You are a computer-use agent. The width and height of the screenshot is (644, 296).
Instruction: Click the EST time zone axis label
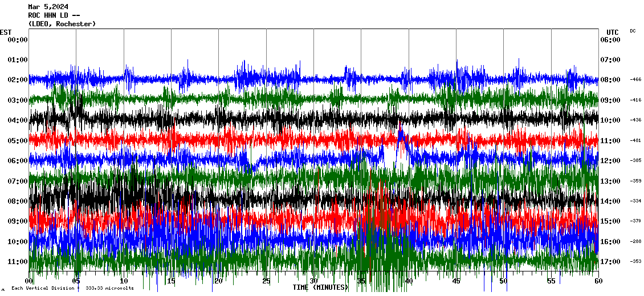pyautogui.click(x=6, y=32)
